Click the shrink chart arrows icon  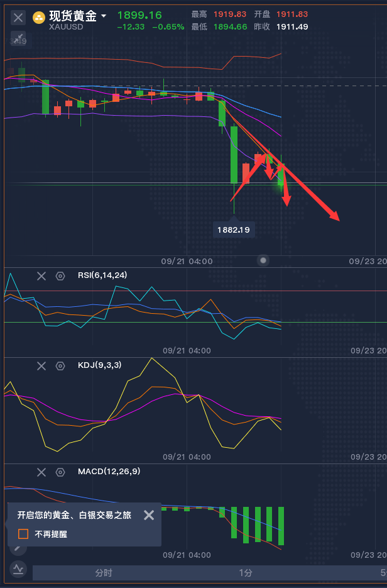18,38
